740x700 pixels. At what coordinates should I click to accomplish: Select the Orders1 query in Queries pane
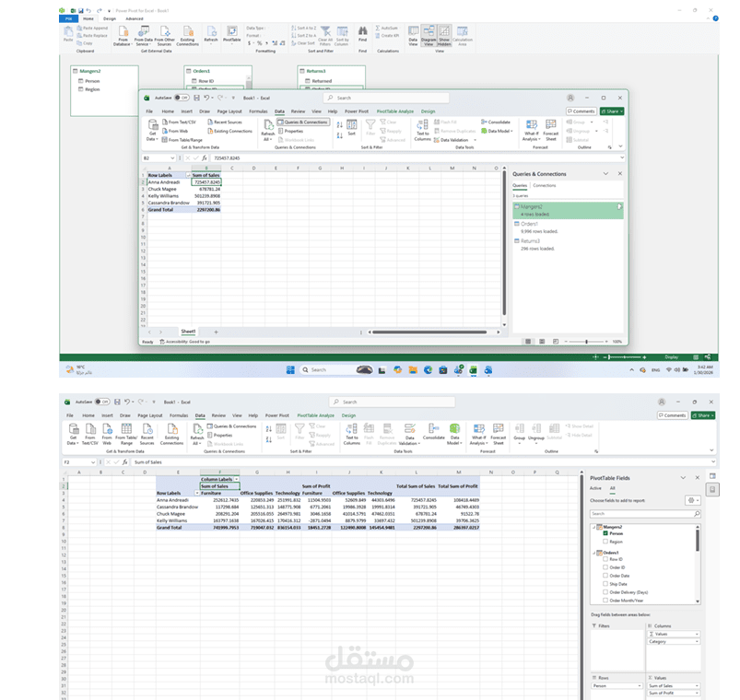(568, 227)
